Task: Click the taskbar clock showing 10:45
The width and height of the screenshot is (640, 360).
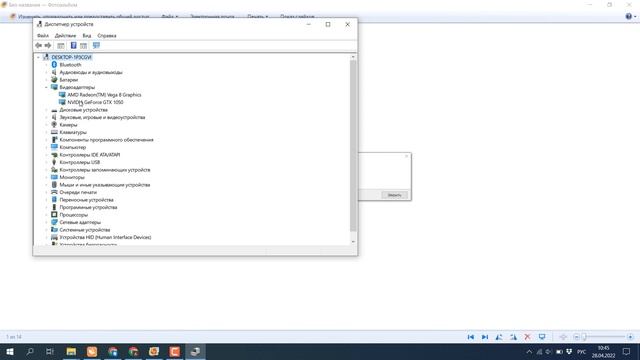Action: pos(603,351)
